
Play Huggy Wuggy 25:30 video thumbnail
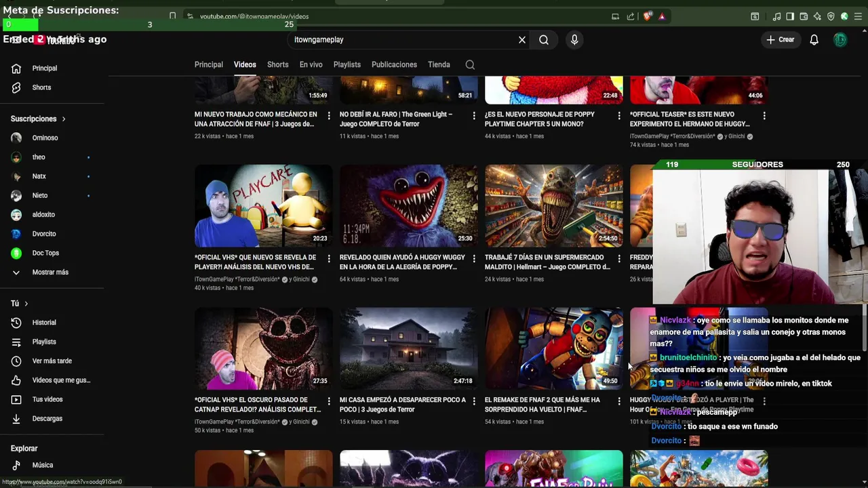click(409, 206)
